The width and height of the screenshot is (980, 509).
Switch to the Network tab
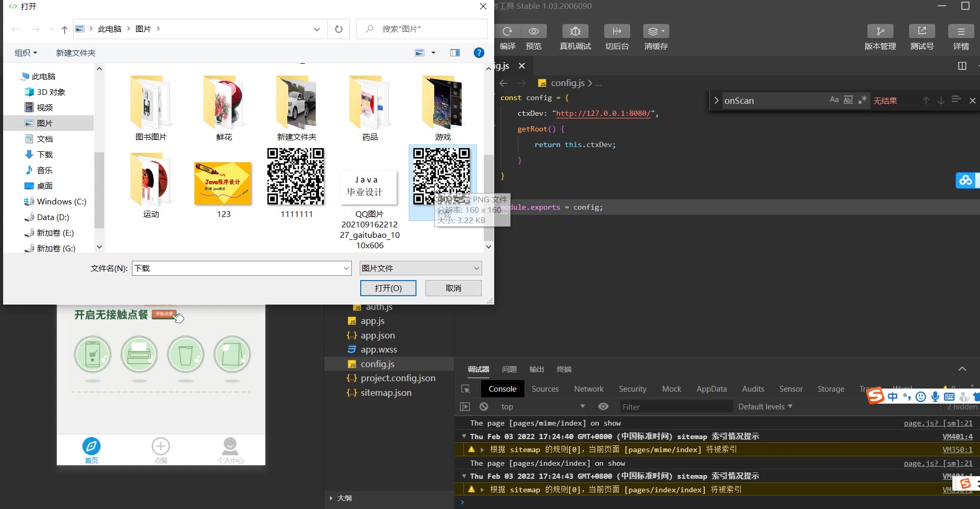589,389
